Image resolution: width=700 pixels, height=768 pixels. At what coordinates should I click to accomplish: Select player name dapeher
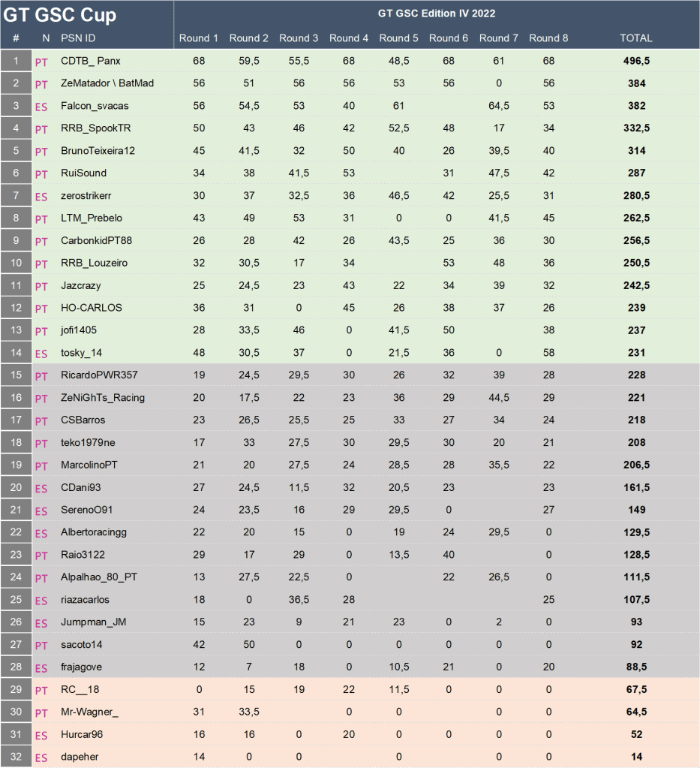[80, 757]
